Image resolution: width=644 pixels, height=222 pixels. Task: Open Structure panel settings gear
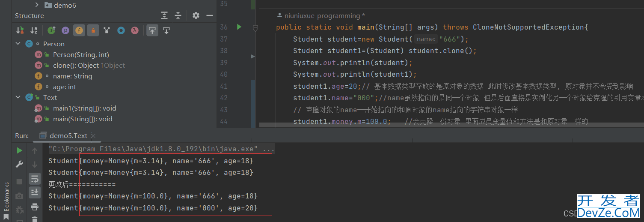[x=196, y=15]
